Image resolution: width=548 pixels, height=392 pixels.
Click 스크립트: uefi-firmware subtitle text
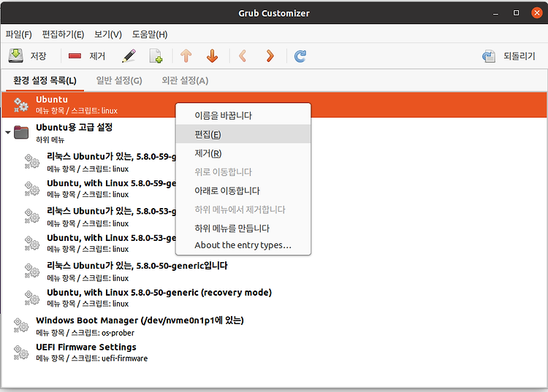click(110, 358)
